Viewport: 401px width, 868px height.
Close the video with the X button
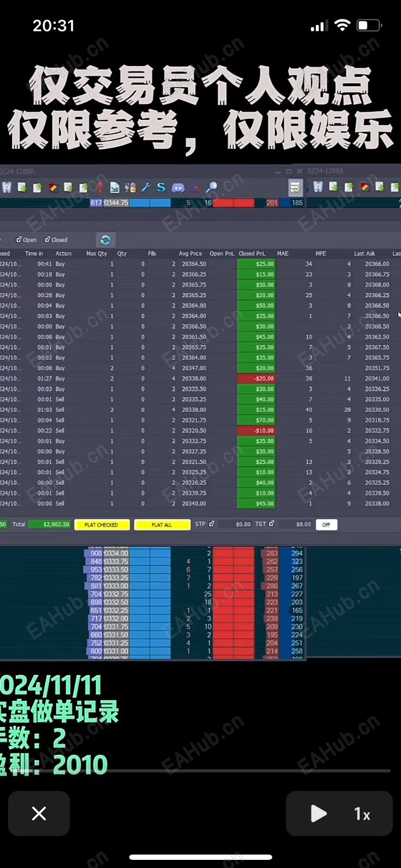click(39, 813)
